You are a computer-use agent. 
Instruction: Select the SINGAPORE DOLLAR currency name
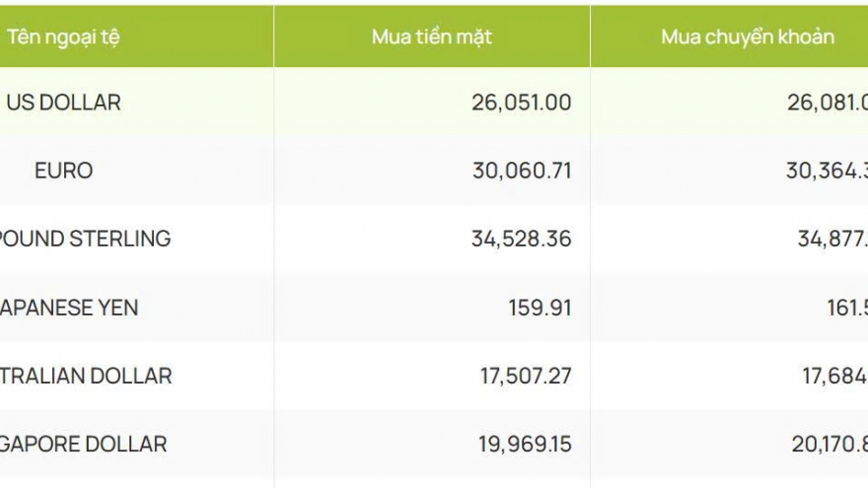click(84, 444)
